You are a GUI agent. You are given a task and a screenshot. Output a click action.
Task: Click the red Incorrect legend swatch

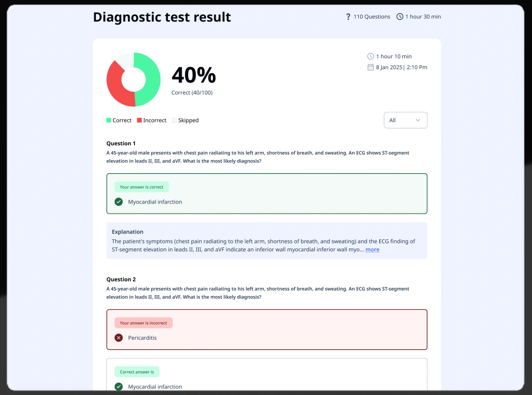click(x=139, y=120)
